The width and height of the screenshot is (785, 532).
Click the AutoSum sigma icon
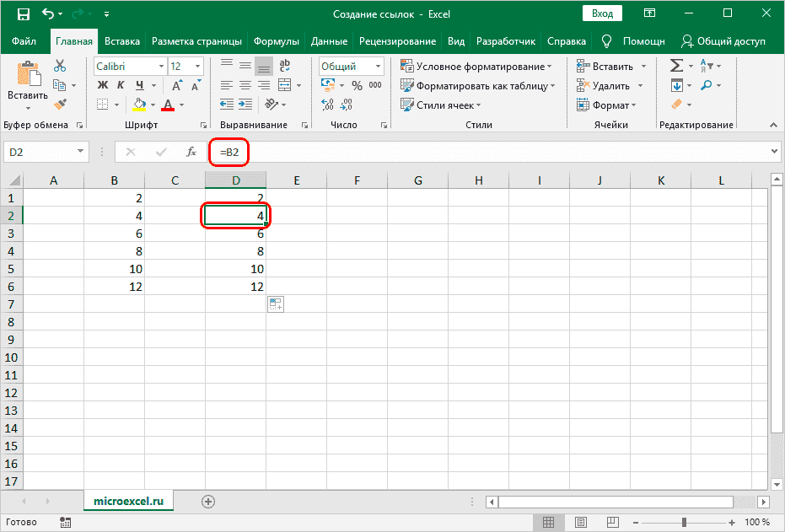(676, 66)
